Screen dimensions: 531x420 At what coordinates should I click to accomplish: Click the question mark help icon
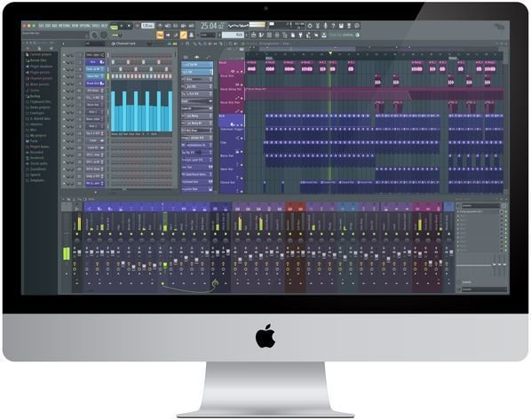333,26
